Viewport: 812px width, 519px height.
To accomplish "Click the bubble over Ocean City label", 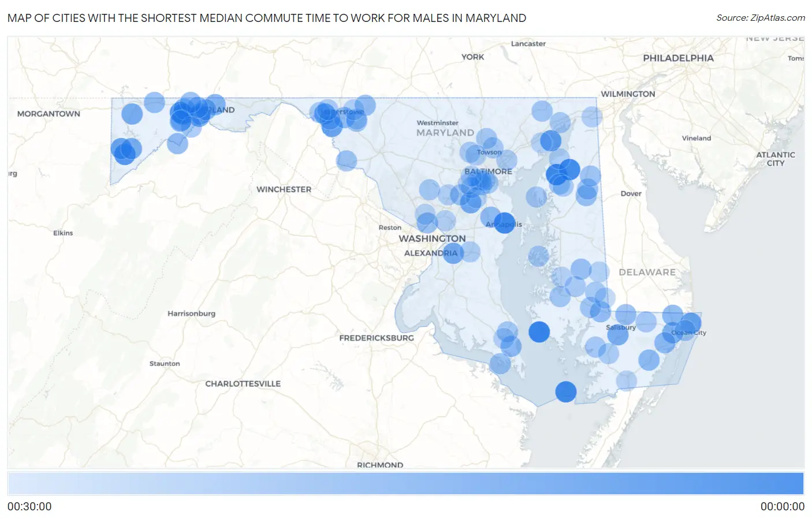I will tap(685, 330).
